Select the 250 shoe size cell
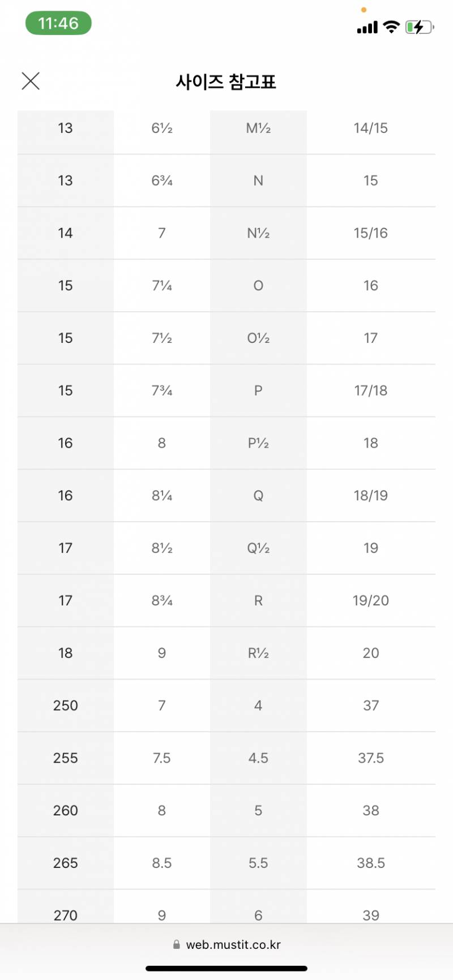453x980 pixels. (66, 706)
